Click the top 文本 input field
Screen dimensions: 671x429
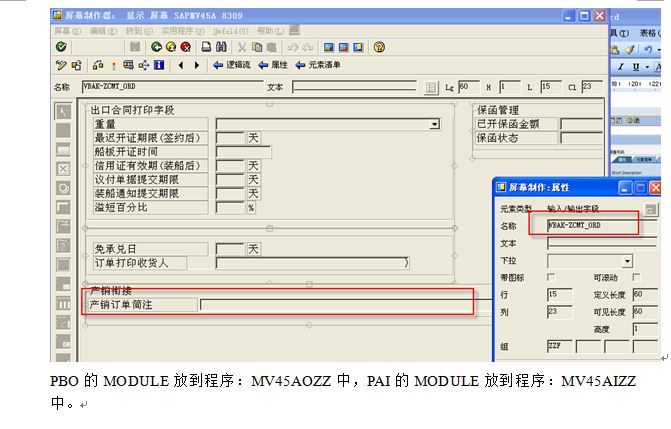point(354,87)
